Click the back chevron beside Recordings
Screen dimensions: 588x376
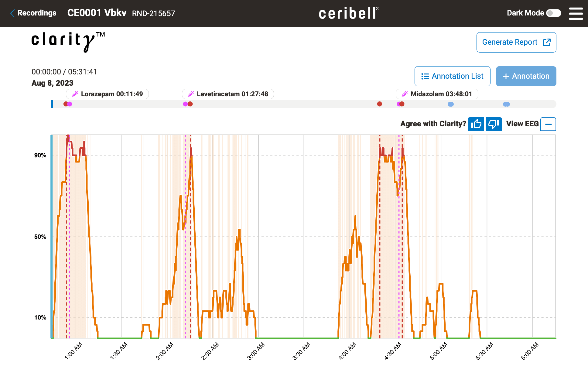tap(12, 13)
